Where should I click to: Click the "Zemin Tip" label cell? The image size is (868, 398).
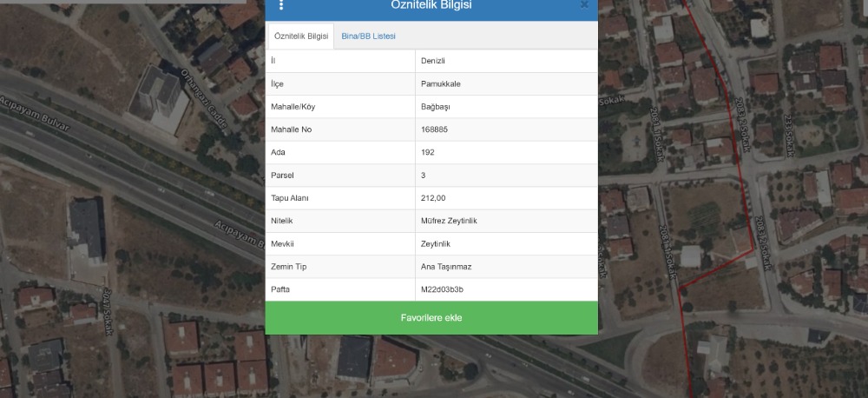pyautogui.click(x=340, y=267)
